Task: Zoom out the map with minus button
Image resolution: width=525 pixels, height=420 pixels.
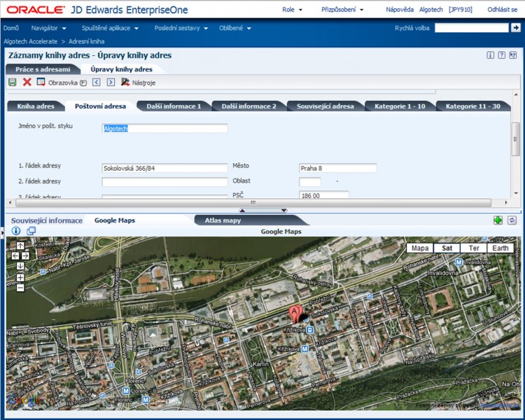Action: [20, 287]
